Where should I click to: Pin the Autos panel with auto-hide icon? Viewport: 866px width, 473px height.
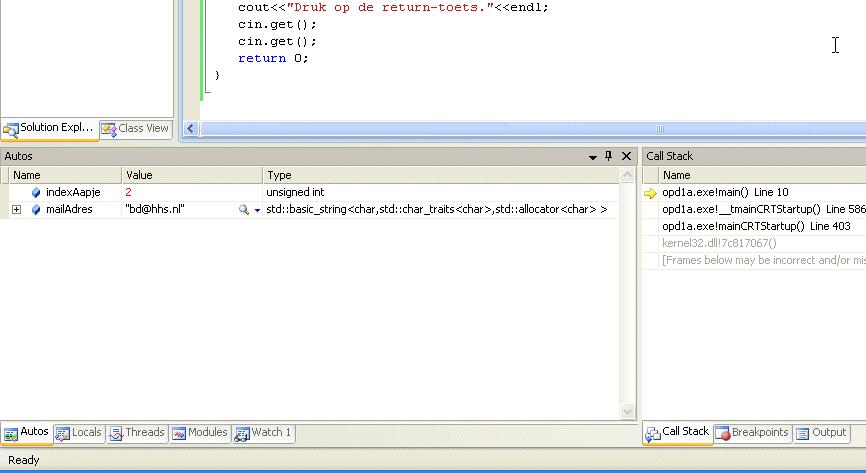pos(609,156)
